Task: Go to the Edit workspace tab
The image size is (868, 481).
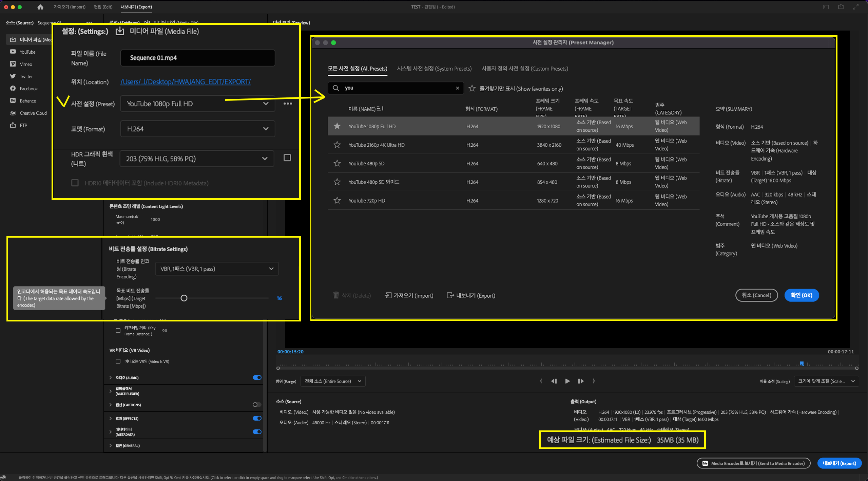Action: pyautogui.click(x=103, y=7)
